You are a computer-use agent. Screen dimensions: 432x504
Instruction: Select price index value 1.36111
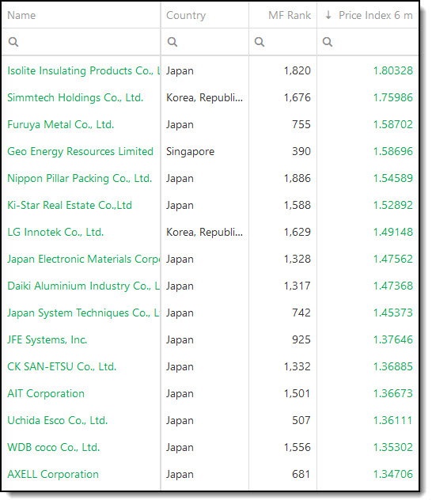point(393,421)
